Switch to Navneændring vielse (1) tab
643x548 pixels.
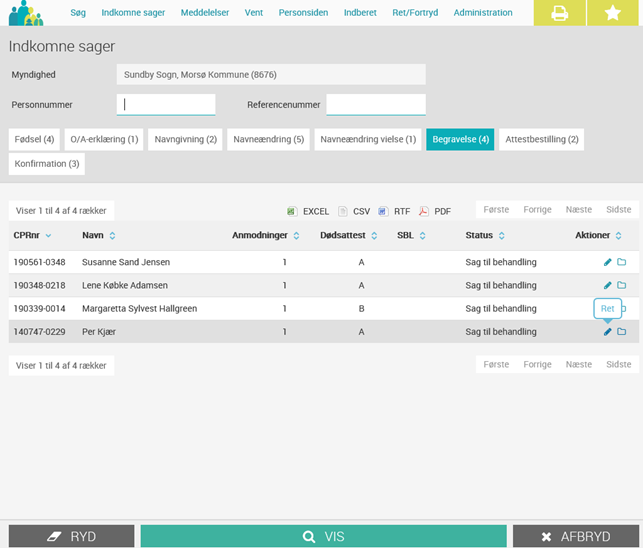[x=368, y=139]
